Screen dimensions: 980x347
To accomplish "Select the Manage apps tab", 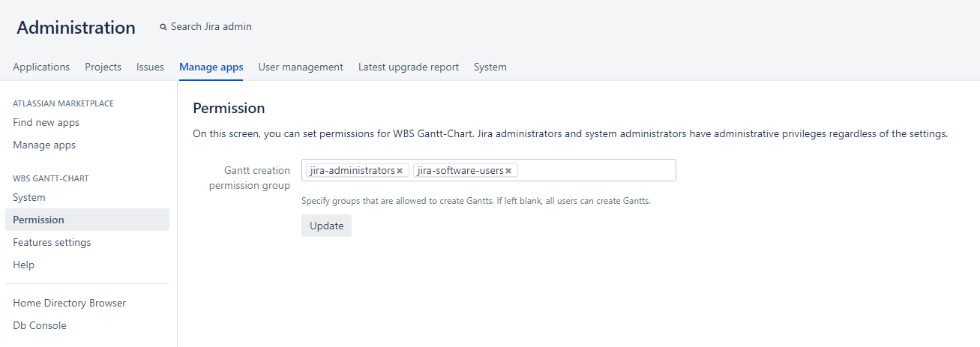I will [211, 67].
